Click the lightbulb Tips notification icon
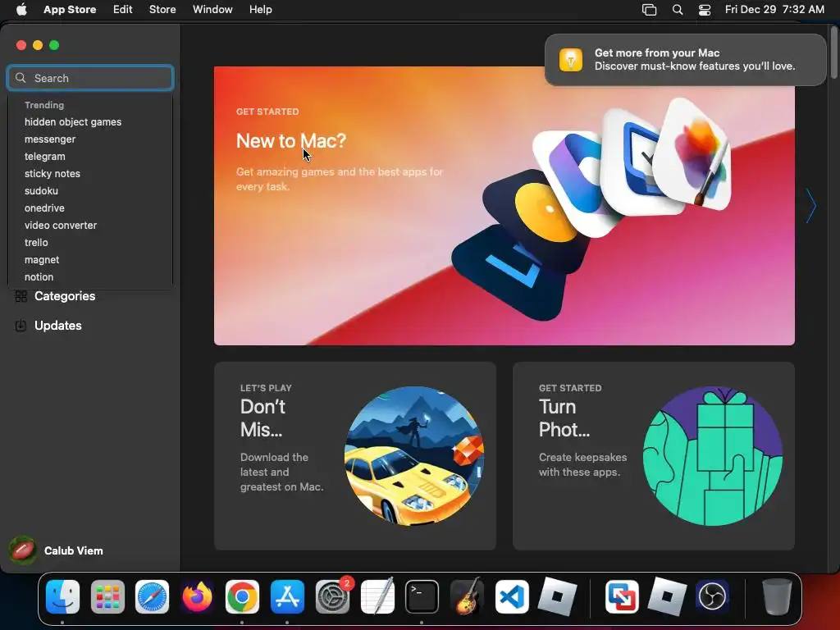The image size is (840, 630). pyautogui.click(x=571, y=59)
